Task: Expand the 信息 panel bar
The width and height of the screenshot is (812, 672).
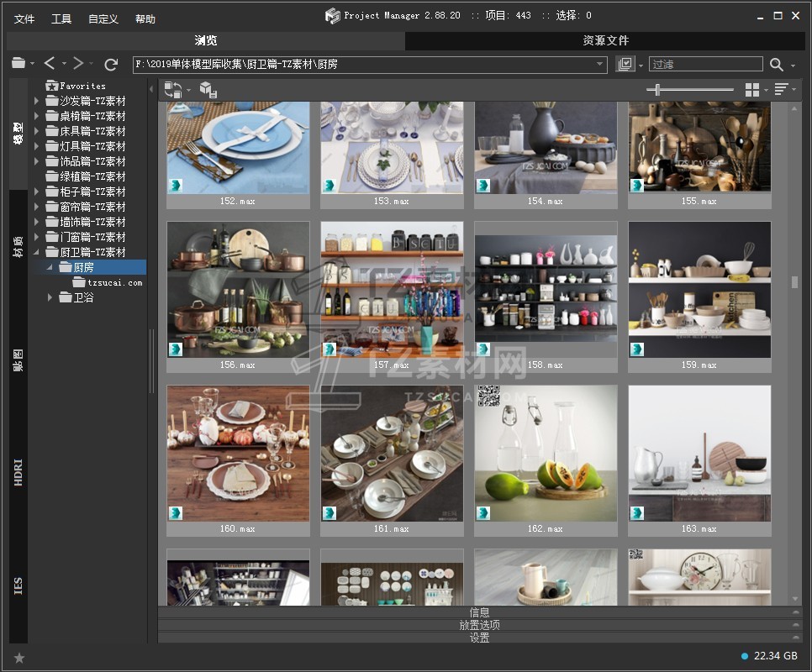Action: [479, 612]
